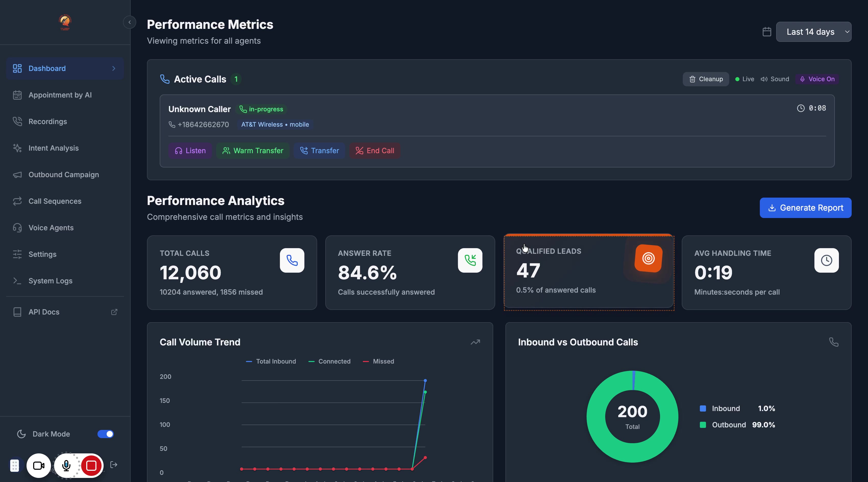868x482 pixels.
Task: Click the Total Calls phone icon
Action: click(x=292, y=260)
